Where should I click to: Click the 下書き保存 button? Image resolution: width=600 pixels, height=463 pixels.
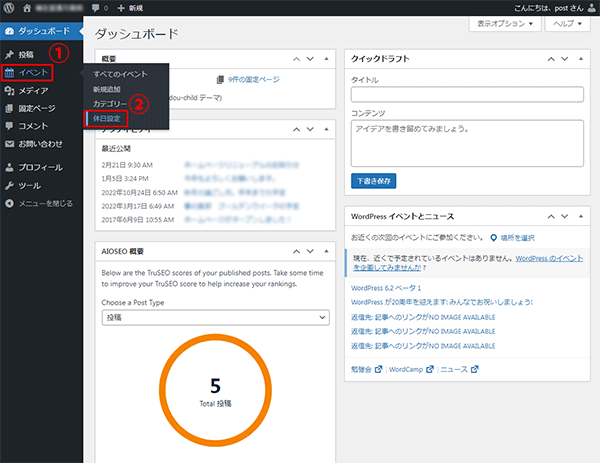coord(373,181)
